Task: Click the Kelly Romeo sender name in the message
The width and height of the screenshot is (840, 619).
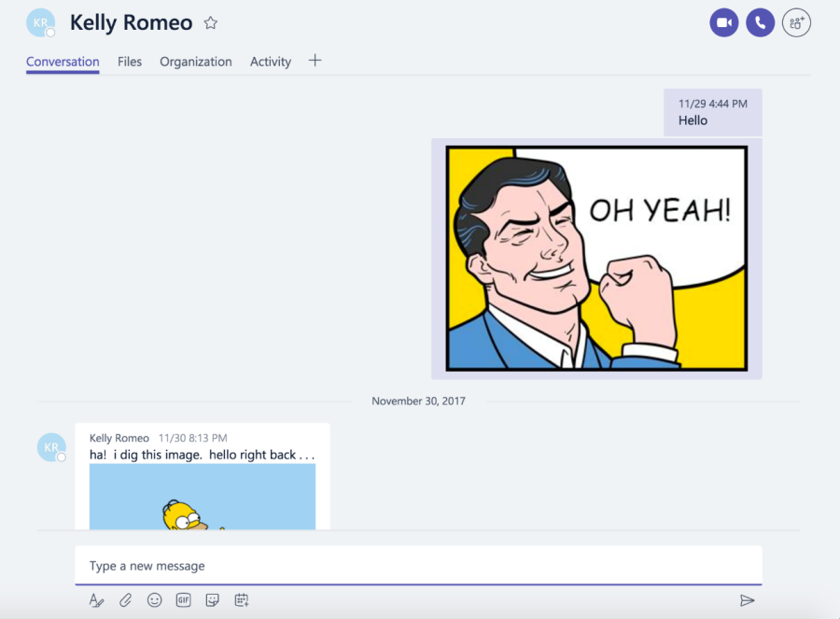Action: tap(119, 438)
